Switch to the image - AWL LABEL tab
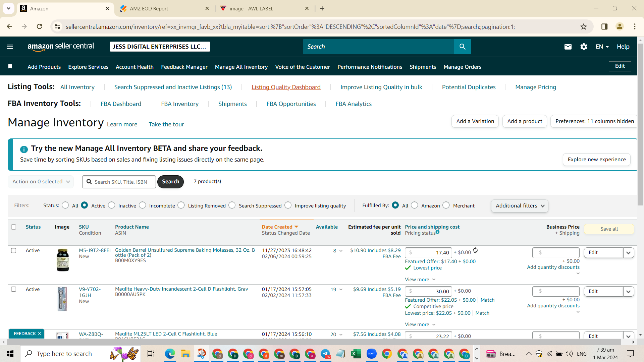644x362 pixels. pyautogui.click(x=264, y=8)
